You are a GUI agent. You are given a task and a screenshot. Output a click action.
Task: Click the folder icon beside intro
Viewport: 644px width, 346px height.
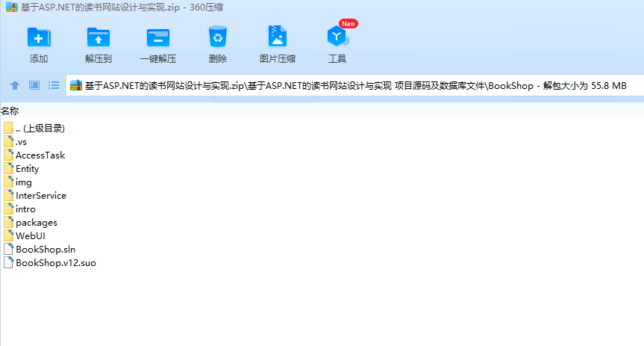click(x=8, y=208)
